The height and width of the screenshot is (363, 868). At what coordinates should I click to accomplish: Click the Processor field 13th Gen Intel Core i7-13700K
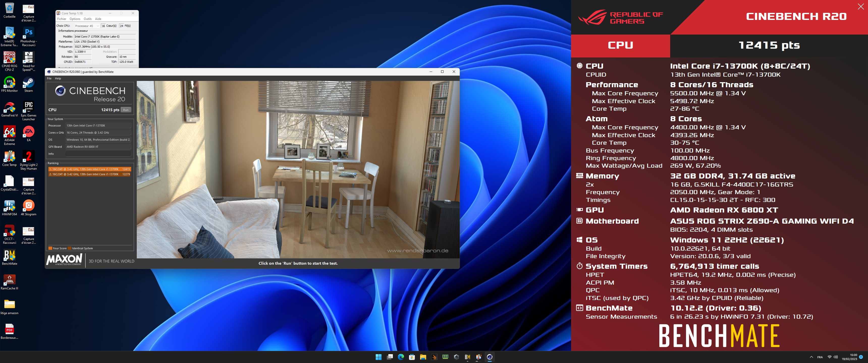pos(98,126)
